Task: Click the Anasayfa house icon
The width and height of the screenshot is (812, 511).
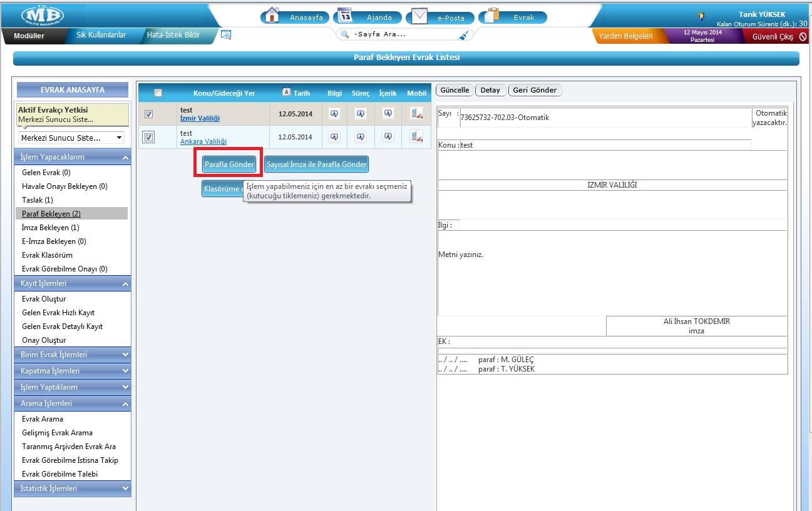Action: tap(271, 15)
